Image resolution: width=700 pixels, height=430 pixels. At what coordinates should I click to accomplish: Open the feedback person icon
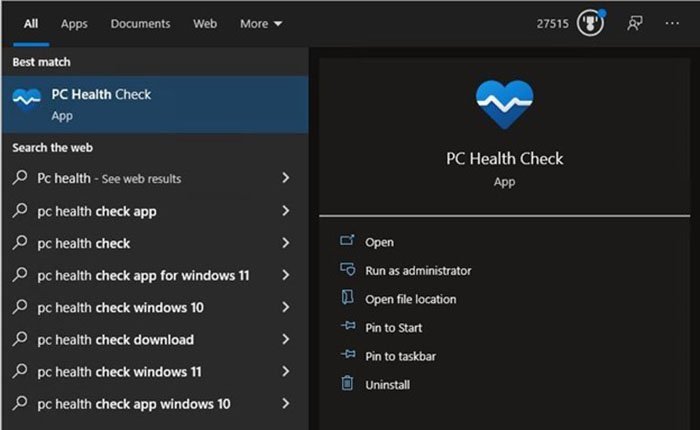pos(635,23)
